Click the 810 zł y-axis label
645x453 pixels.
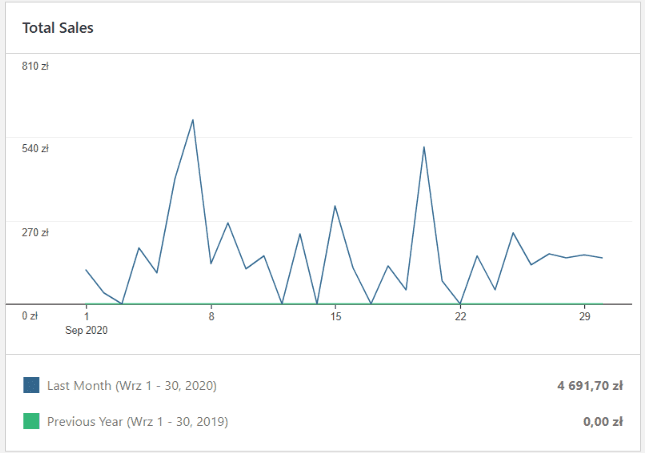(35, 66)
